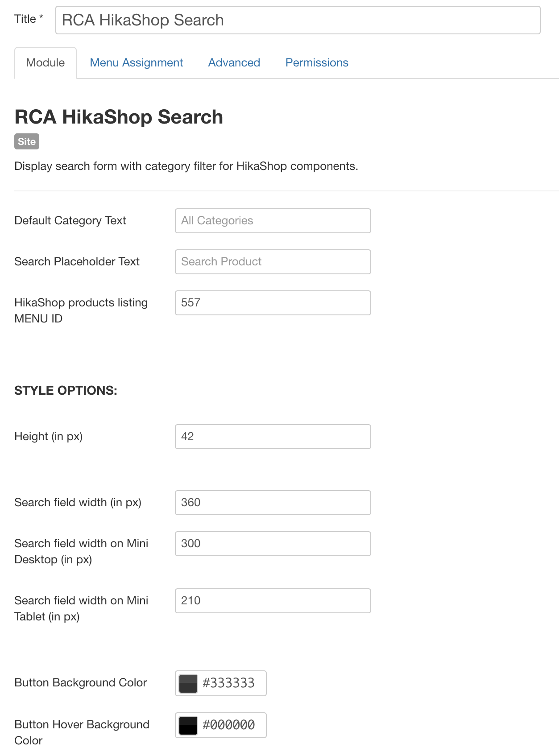Edit Mini Tablet search width field
Screen dimensions: 559x756
click(273, 601)
